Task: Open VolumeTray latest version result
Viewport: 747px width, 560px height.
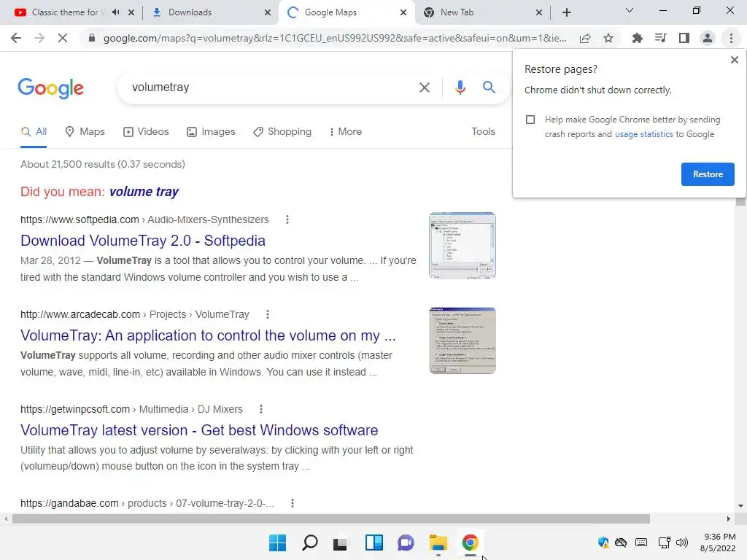Action: click(199, 430)
